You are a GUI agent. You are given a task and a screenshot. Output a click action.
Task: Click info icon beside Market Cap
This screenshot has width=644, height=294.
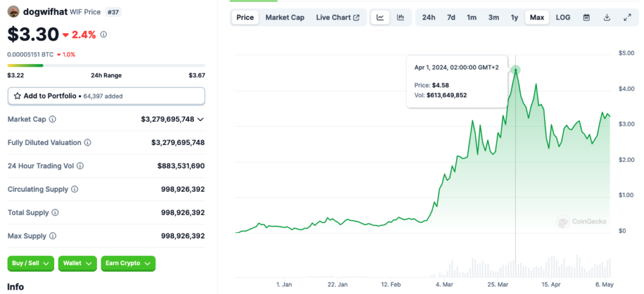click(53, 119)
